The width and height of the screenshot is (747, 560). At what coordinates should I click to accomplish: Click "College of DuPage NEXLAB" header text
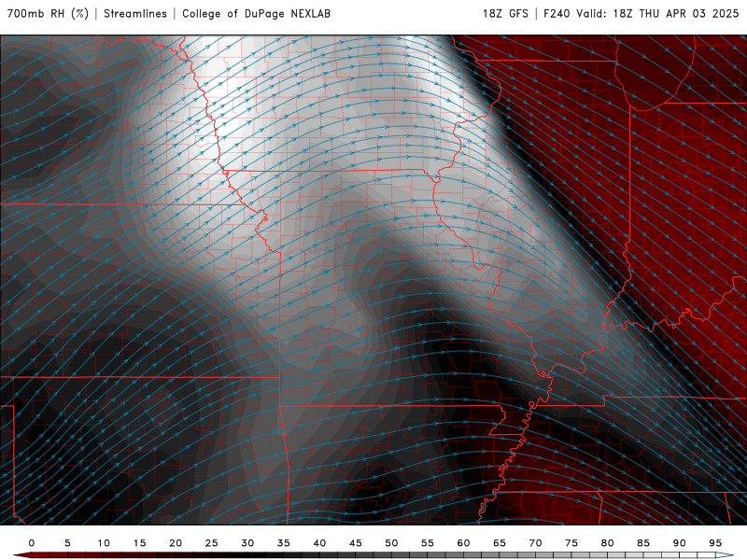(x=256, y=14)
